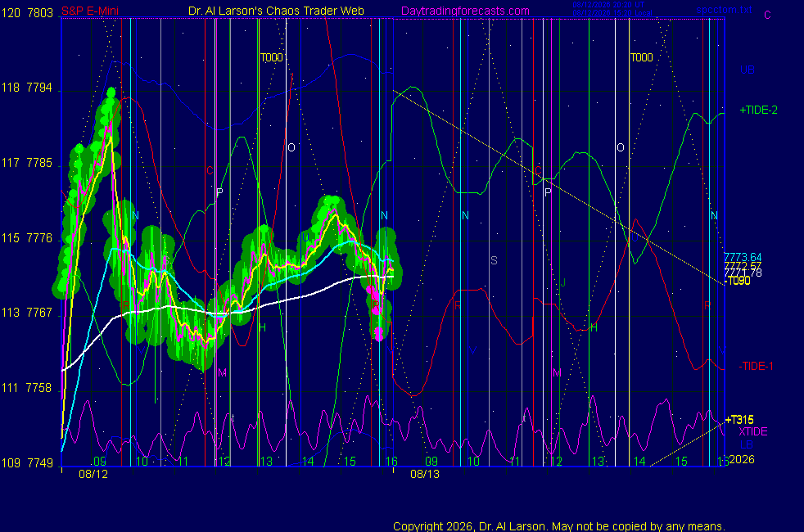Click the "118 7794" price axis label
The image size is (804, 532).
tap(27, 88)
